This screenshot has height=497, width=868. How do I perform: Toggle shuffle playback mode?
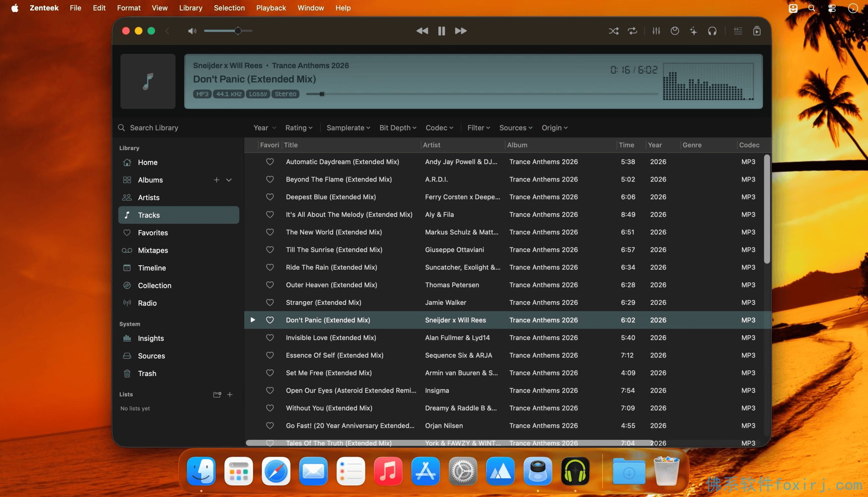tap(613, 31)
